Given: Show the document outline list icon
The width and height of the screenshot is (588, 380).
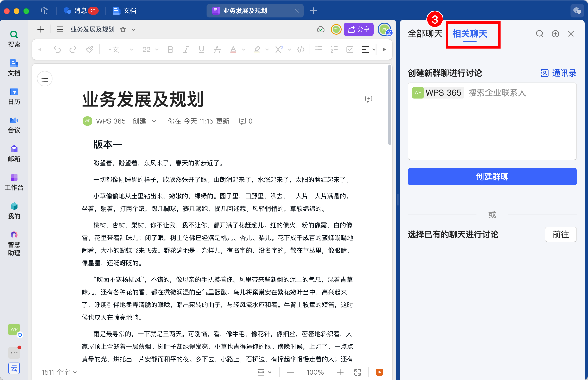Looking at the screenshot, I should tap(45, 79).
